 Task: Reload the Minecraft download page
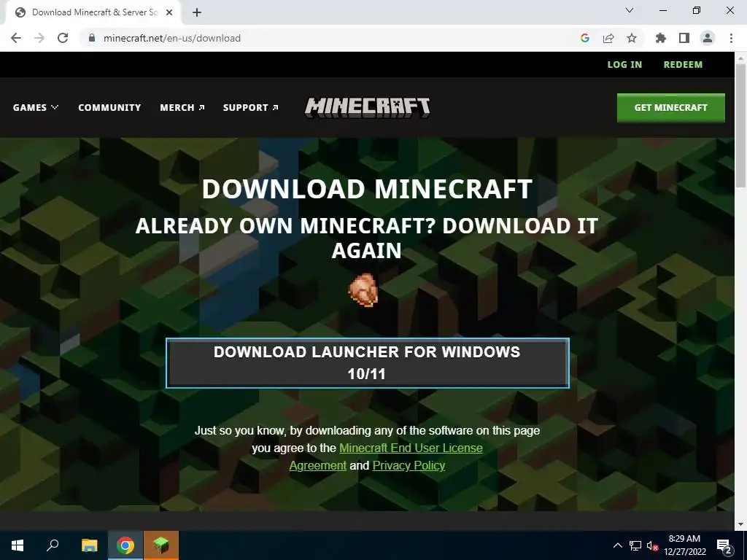[x=63, y=38]
